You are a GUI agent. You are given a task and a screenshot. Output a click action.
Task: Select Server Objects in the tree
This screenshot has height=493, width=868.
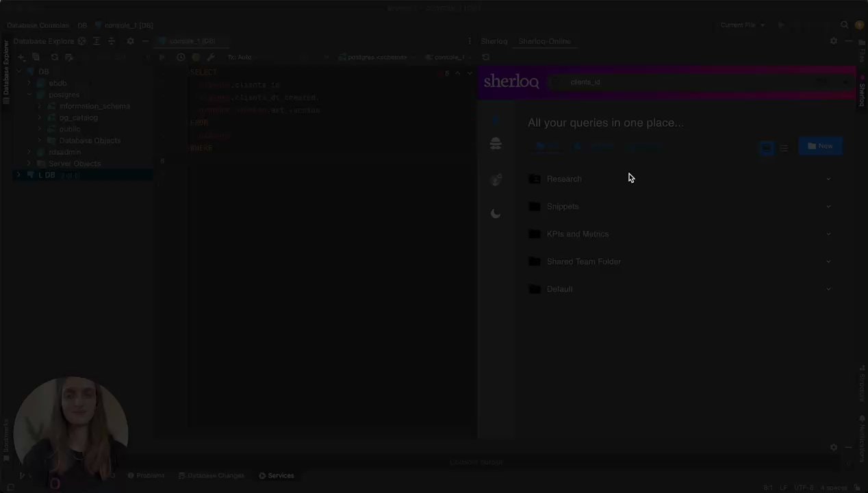click(74, 164)
